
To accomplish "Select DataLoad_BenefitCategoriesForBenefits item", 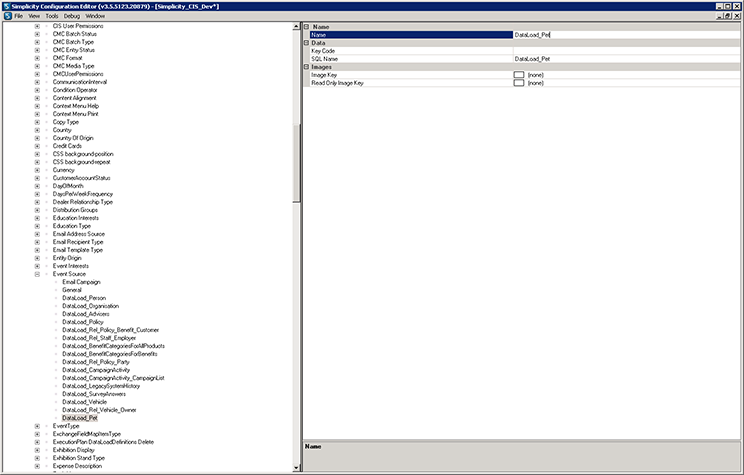I will pos(110,354).
